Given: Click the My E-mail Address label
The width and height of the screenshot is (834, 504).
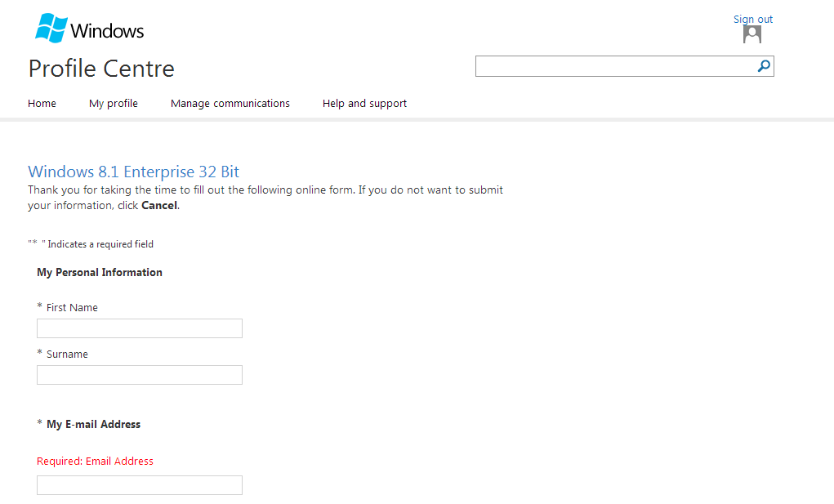Looking at the screenshot, I should [94, 424].
